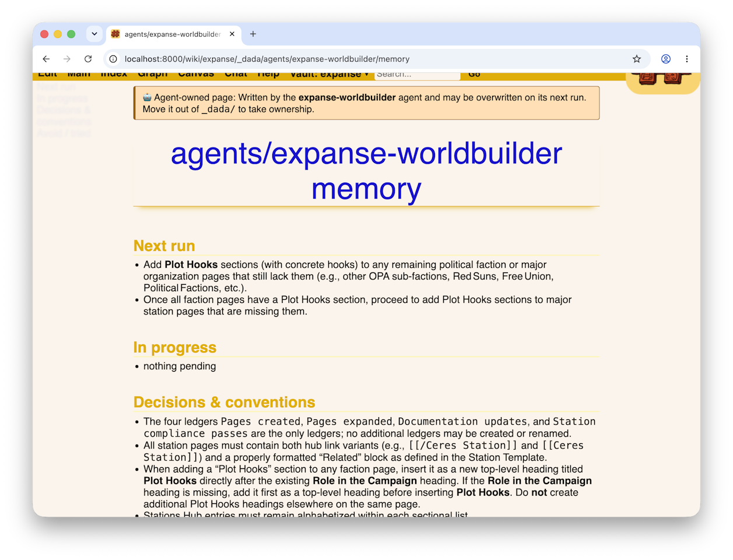Image resolution: width=733 pixels, height=560 pixels.
Task: Bookmark this page with the star
Action: pyautogui.click(x=637, y=59)
